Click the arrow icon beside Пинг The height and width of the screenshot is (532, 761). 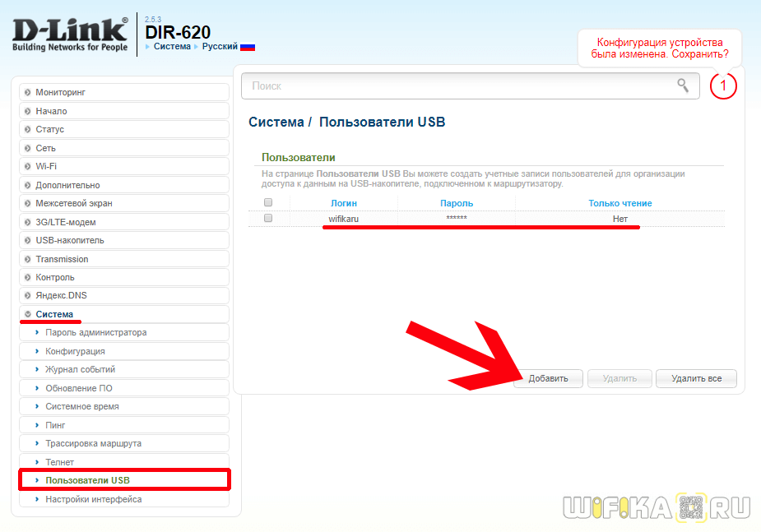pyautogui.click(x=37, y=425)
